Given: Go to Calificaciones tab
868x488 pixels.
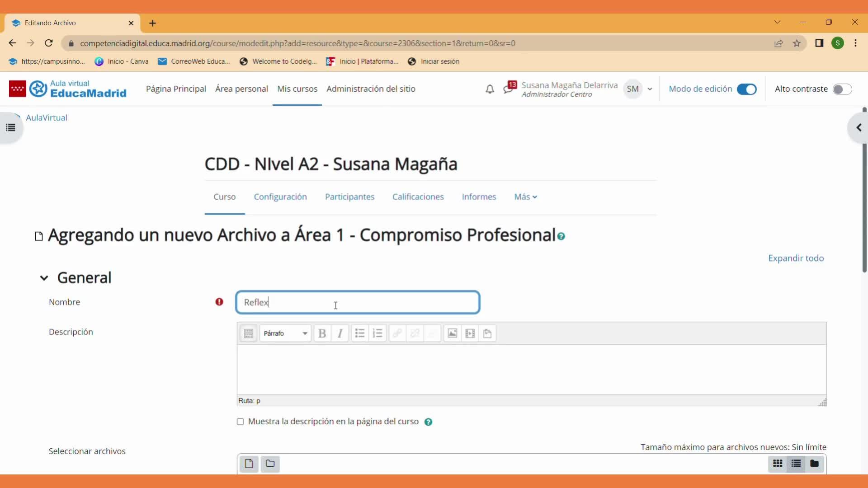Looking at the screenshot, I should (x=418, y=197).
